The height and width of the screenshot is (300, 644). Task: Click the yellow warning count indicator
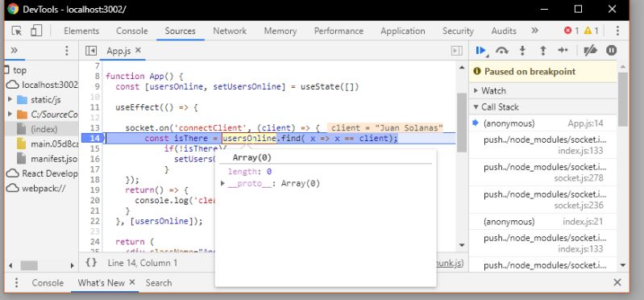pyautogui.click(x=592, y=31)
